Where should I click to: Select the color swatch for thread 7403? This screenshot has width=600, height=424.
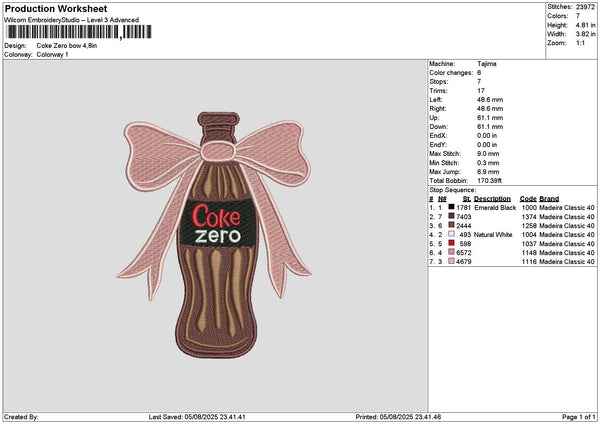click(x=452, y=216)
